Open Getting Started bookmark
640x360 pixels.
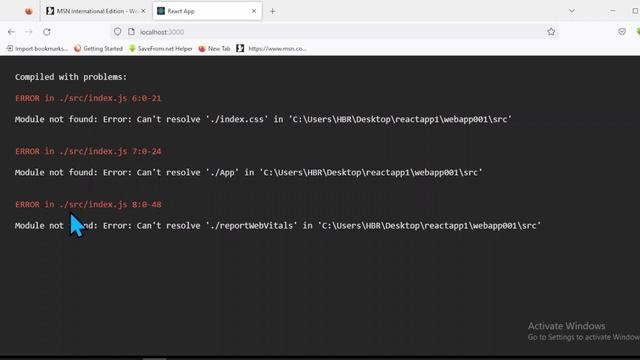(x=98, y=49)
